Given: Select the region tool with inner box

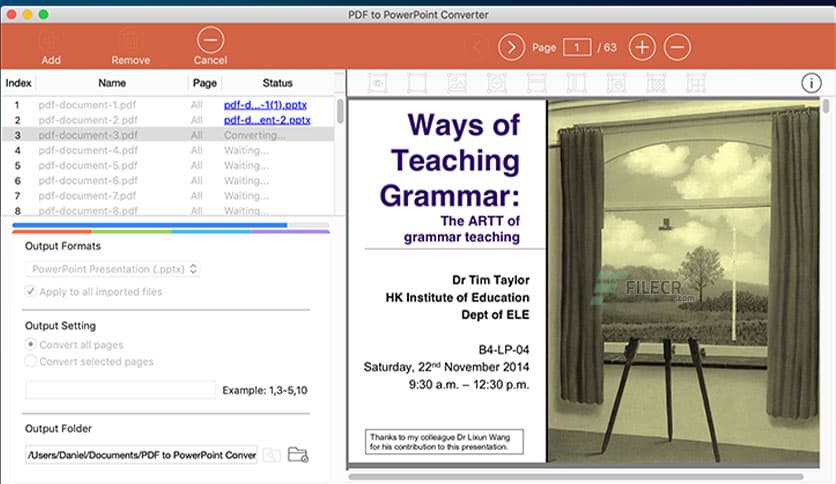Looking at the screenshot, I should pos(616,83).
